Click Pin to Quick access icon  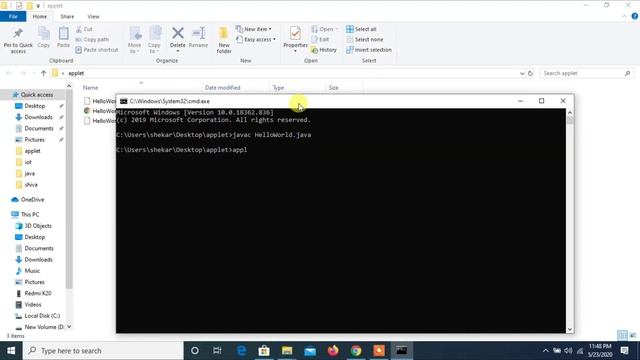point(18,40)
